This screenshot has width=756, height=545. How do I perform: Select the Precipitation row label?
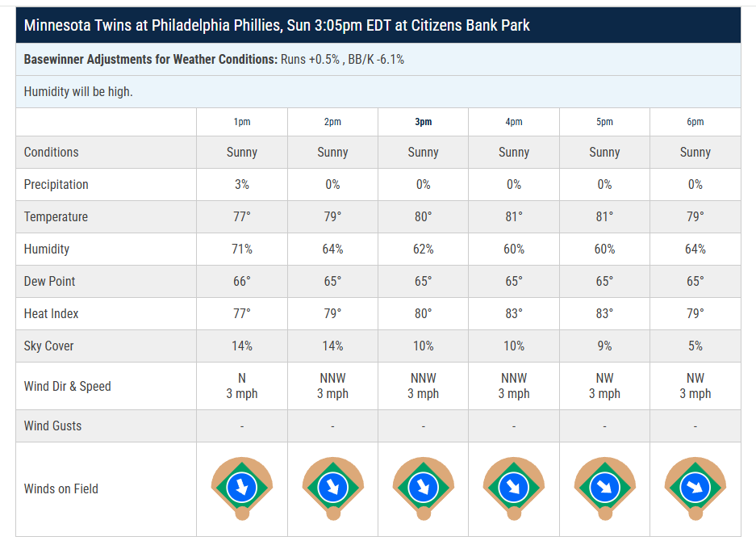tap(56, 184)
